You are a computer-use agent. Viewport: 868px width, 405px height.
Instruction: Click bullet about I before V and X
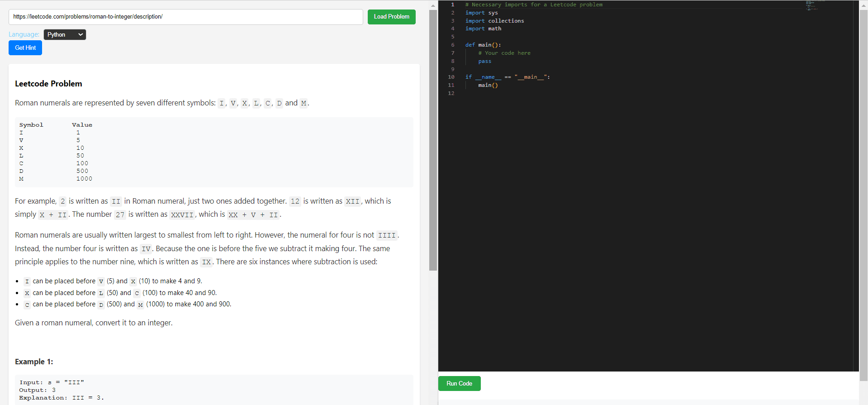(x=113, y=281)
